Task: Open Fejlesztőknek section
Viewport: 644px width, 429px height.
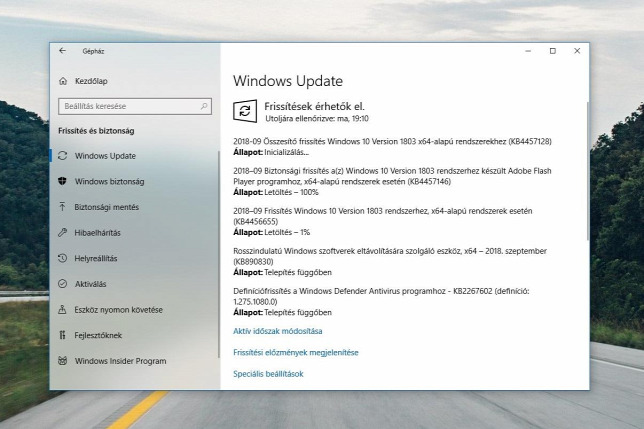Action: [98, 335]
